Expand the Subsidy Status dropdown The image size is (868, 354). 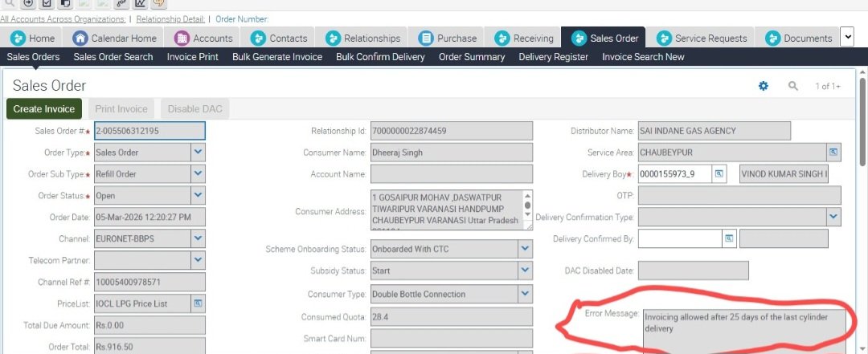click(x=526, y=271)
